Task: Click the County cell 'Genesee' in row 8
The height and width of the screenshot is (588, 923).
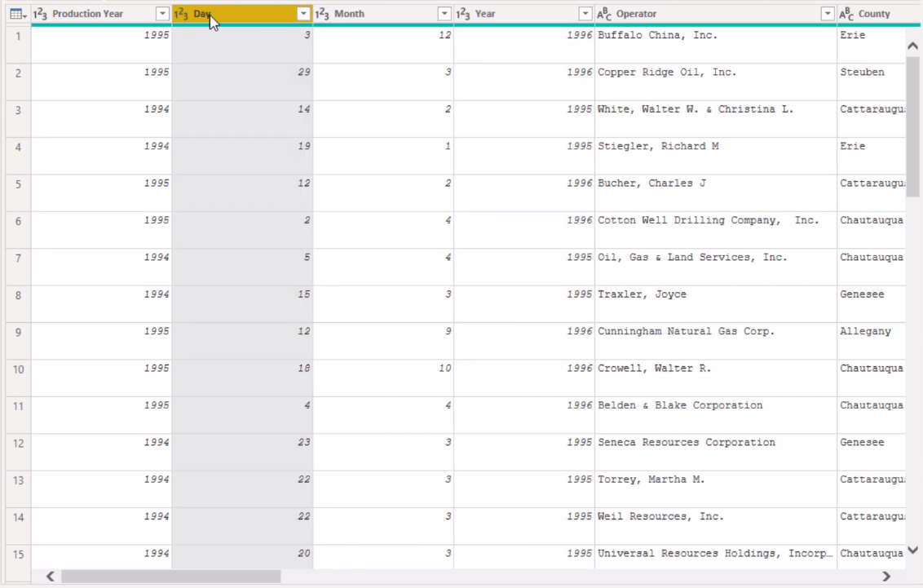Action: 871,304
